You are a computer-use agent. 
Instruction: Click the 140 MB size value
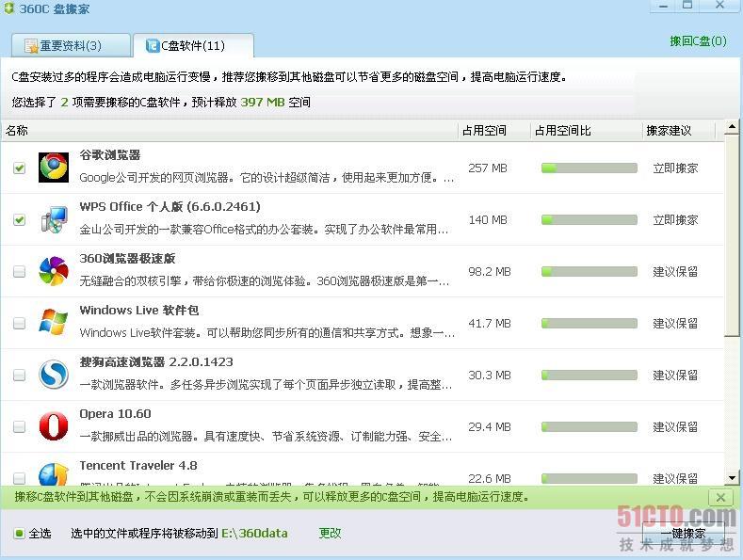coord(488,220)
